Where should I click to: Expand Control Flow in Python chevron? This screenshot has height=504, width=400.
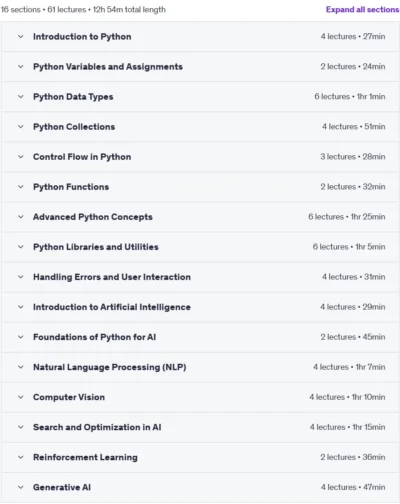(21, 157)
